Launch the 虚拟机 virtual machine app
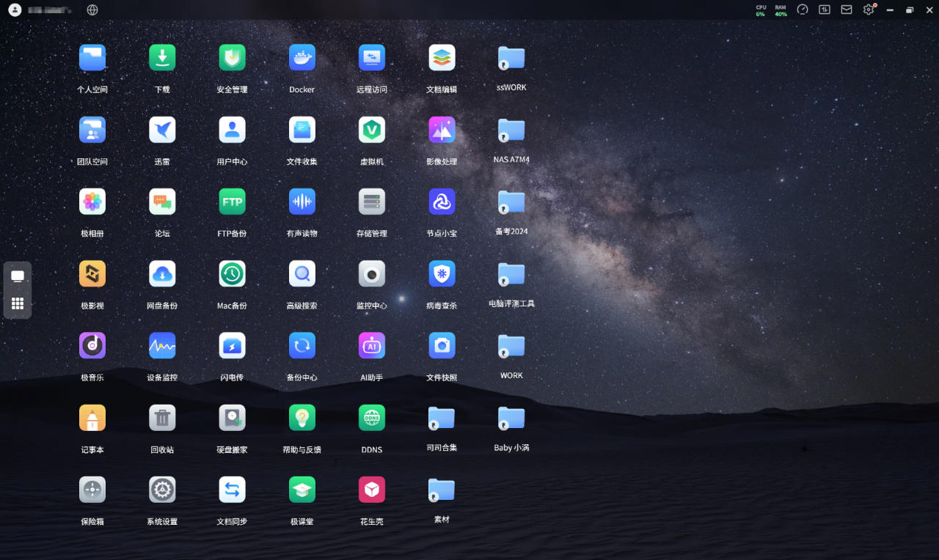The height and width of the screenshot is (560, 939). click(x=372, y=130)
